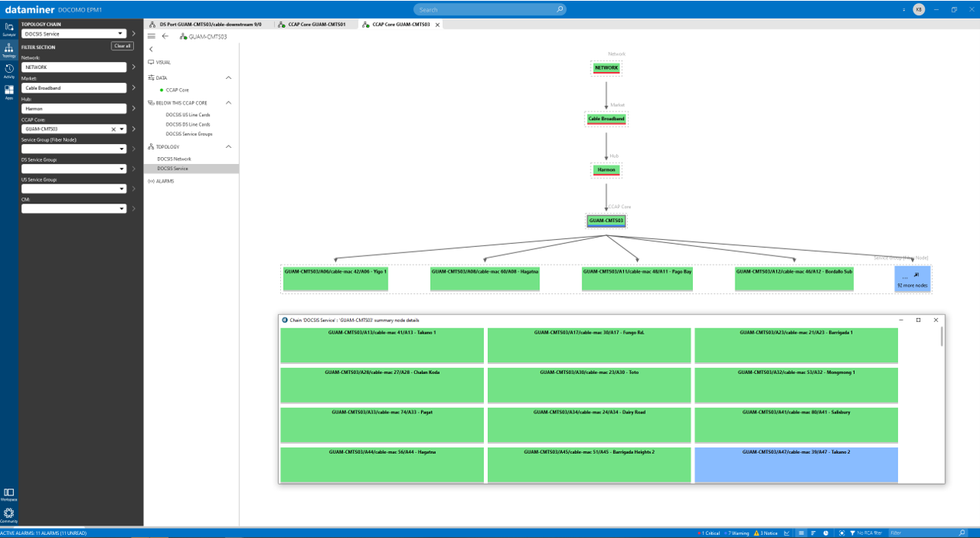Click the Harmon hub node in the diagram
The width and height of the screenshot is (980, 538).
pyautogui.click(x=606, y=170)
